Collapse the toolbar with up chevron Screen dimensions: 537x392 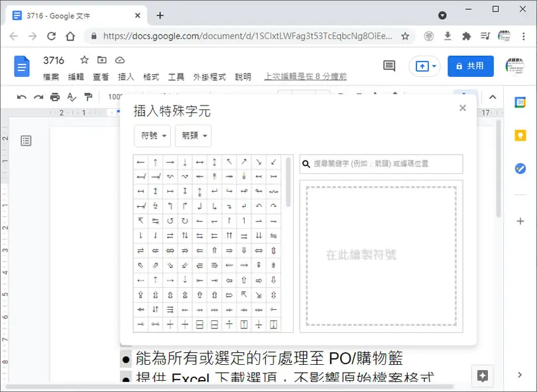493,97
